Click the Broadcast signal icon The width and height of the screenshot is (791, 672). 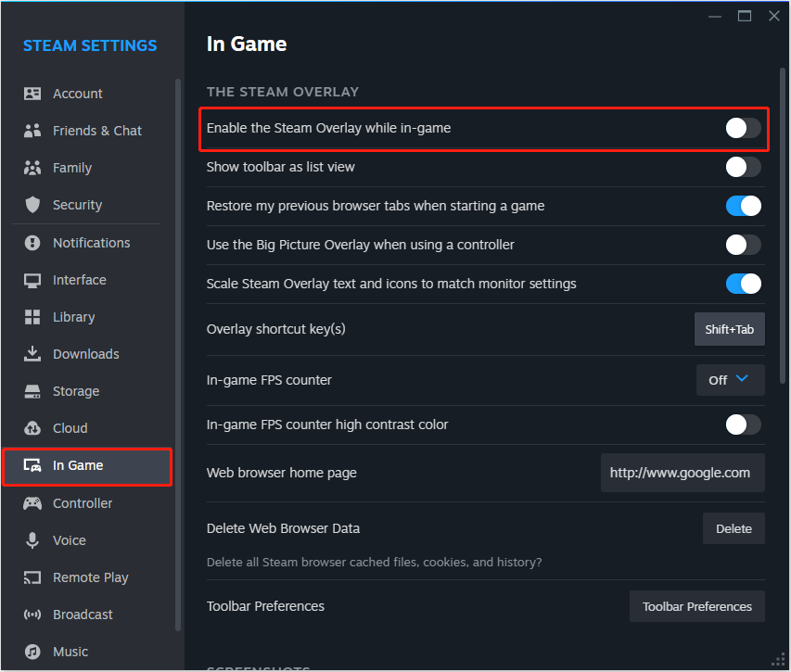pos(32,615)
